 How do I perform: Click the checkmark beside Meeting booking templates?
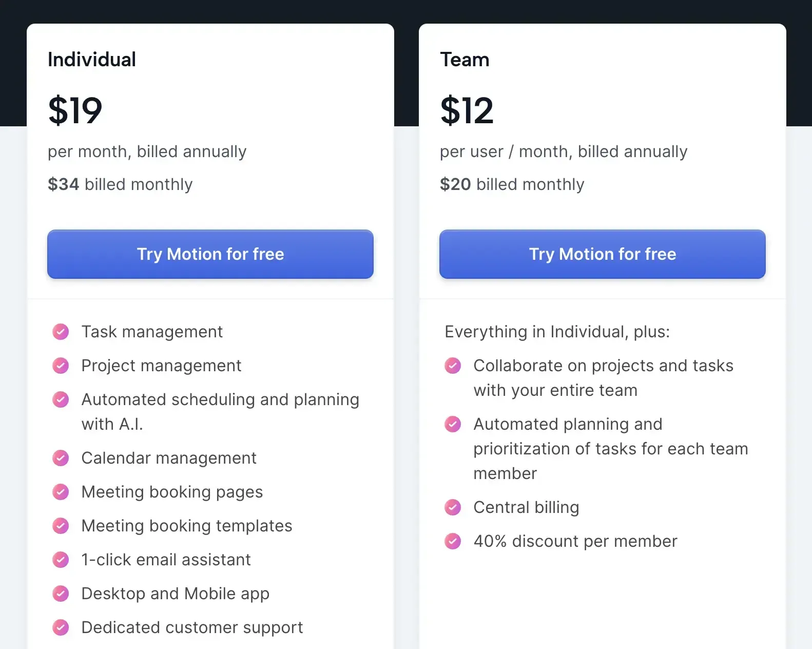[61, 526]
